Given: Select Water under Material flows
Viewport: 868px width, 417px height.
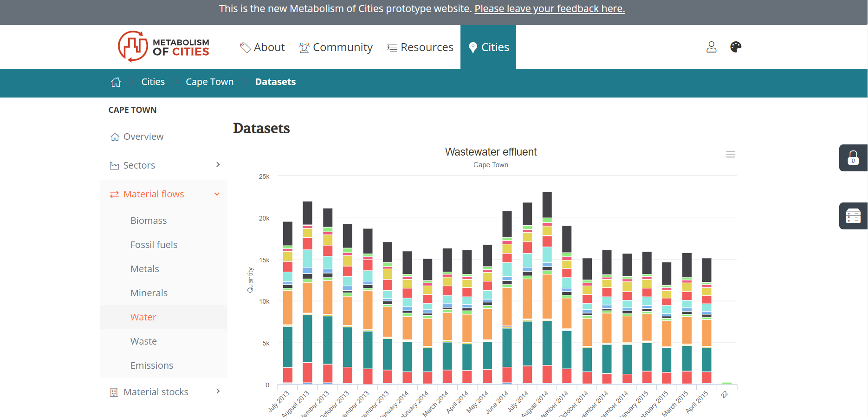Looking at the screenshot, I should pos(143,317).
